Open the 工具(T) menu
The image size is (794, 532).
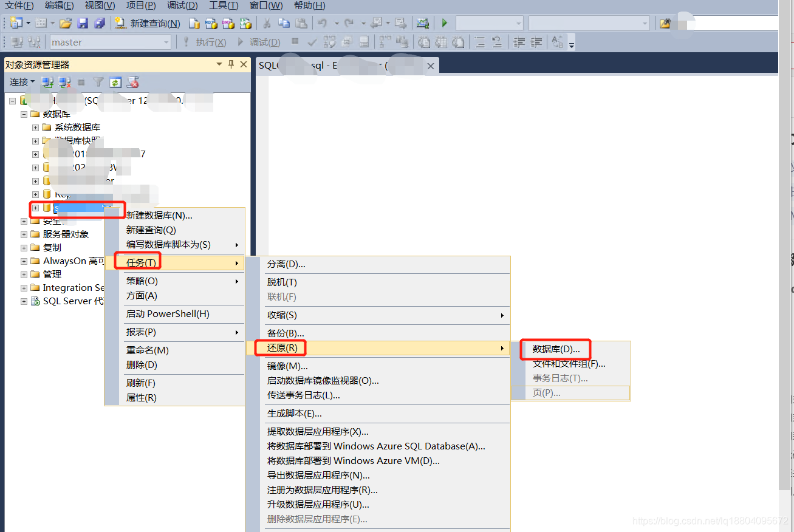224,5
